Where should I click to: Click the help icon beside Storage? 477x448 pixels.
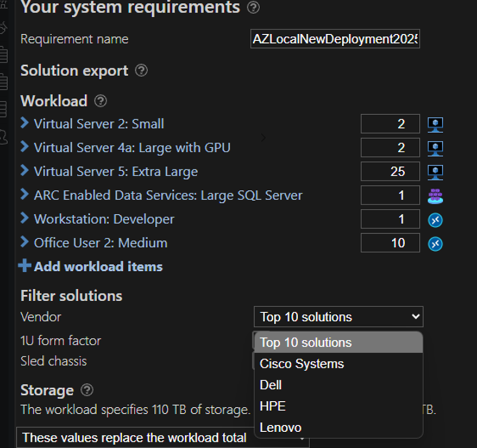[x=87, y=390]
